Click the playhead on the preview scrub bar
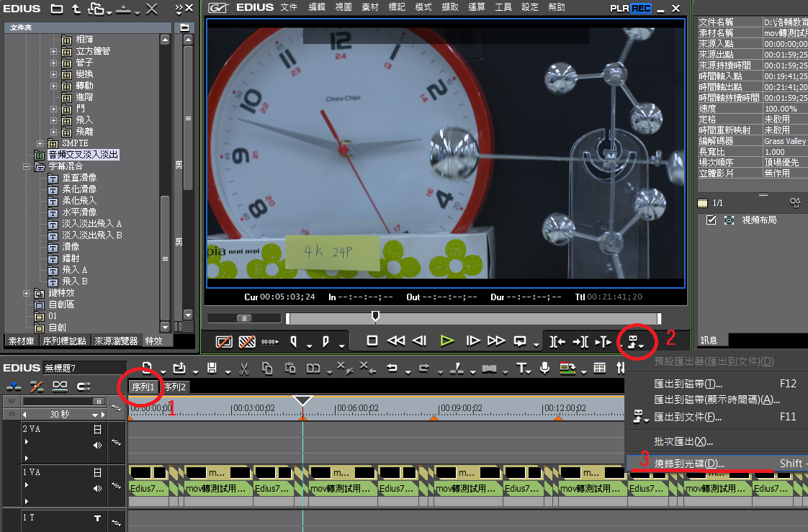This screenshot has height=532, width=808. point(374,317)
